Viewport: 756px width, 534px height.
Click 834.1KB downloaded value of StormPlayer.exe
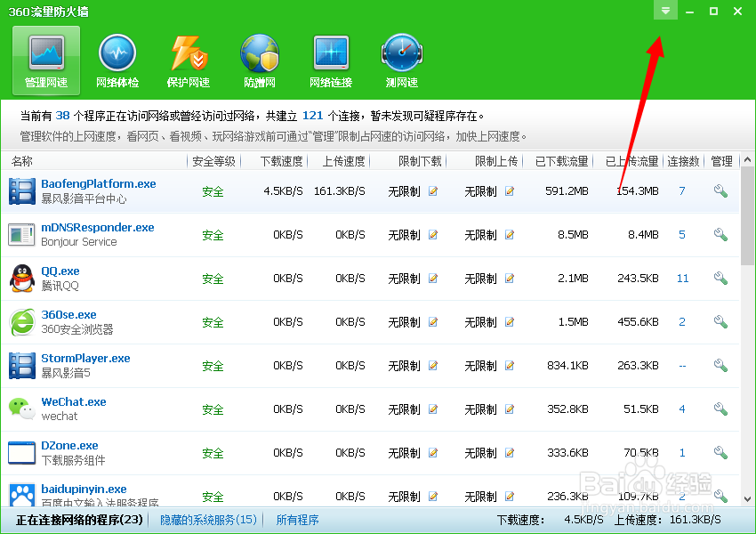[x=567, y=366]
